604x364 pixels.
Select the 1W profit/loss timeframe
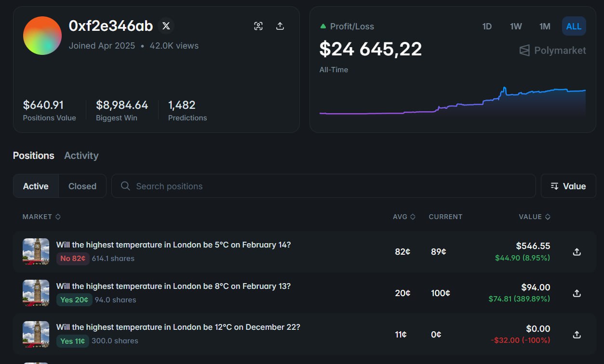pos(516,26)
